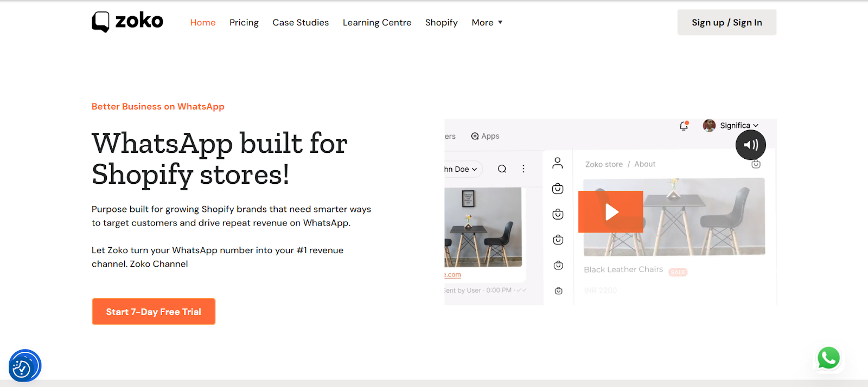Click the first shopping bag sidebar icon

558,189
